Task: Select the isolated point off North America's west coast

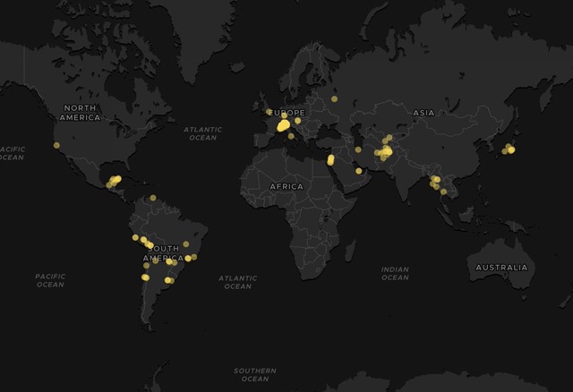Action: click(x=56, y=145)
